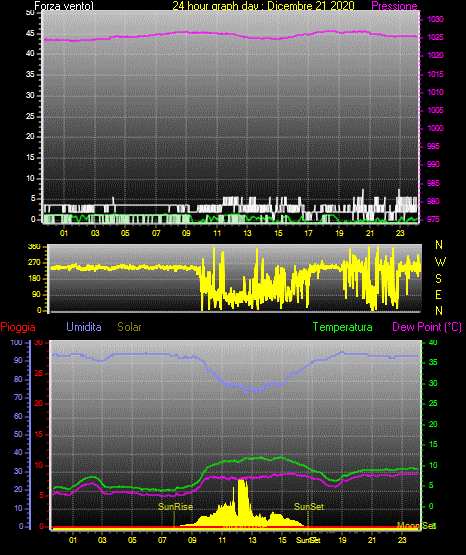Viewport: 466px width, 555px height.
Task: Click the SunSet marker label in graph
Action: [309, 507]
